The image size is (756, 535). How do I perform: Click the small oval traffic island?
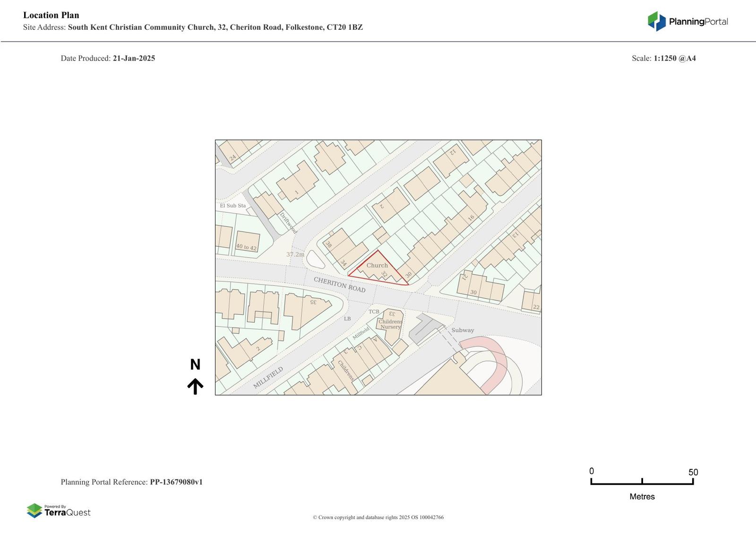coord(313,259)
